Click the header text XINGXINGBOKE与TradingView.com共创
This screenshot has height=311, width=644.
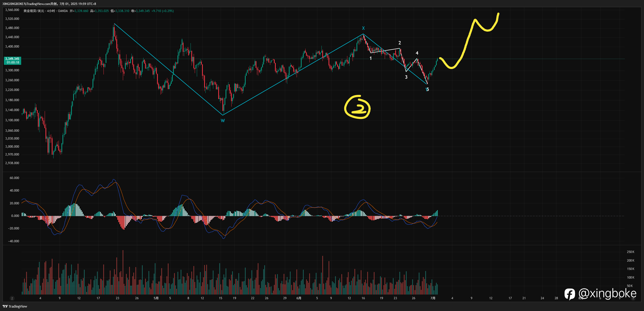pos(30,4)
